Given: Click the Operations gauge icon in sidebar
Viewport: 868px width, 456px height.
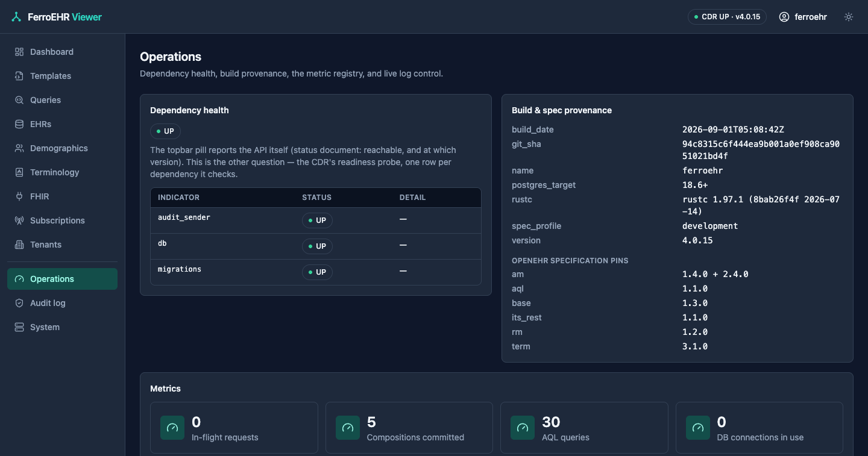Looking at the screenshot, I should coord(19,279).
